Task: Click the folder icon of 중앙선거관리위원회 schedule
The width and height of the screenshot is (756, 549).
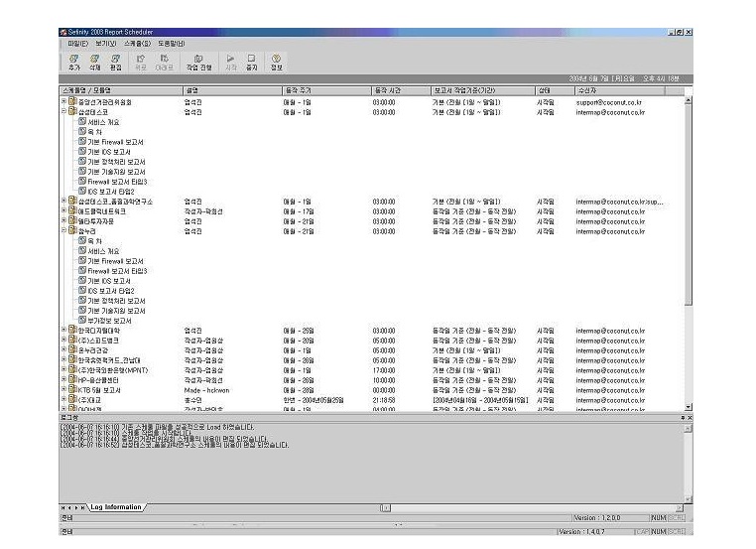Action: coord(72,101)
